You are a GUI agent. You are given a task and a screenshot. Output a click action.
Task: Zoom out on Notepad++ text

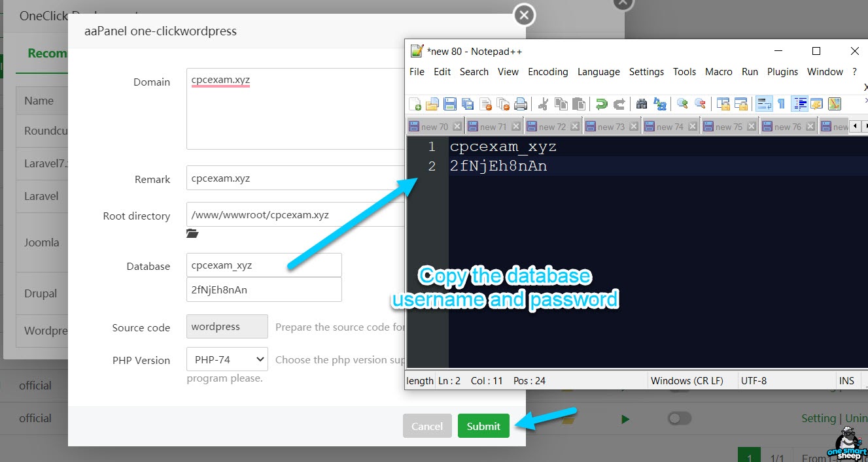click(x=700, y=104)
